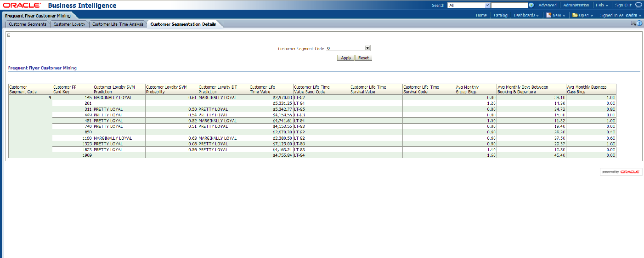Image resolution: width=644 pixels, height=258 pixels.
Task: Open the Help menu
Action: 602,6
